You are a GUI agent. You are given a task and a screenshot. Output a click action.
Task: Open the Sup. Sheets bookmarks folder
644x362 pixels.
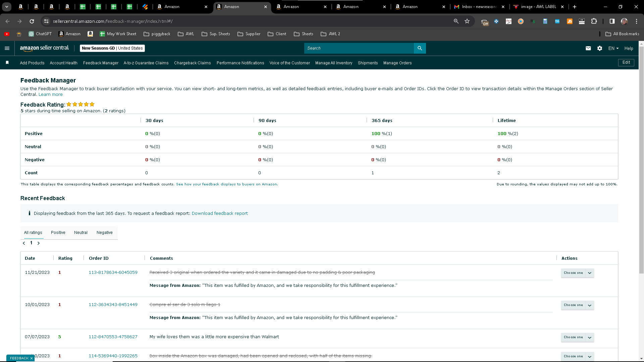tap(216, 34)
